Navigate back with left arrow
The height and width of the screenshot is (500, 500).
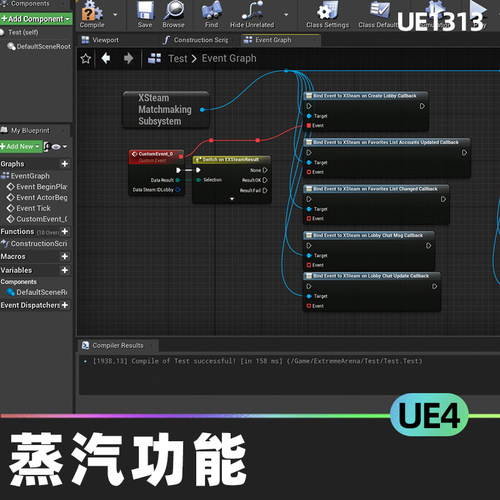pos(106,58)
